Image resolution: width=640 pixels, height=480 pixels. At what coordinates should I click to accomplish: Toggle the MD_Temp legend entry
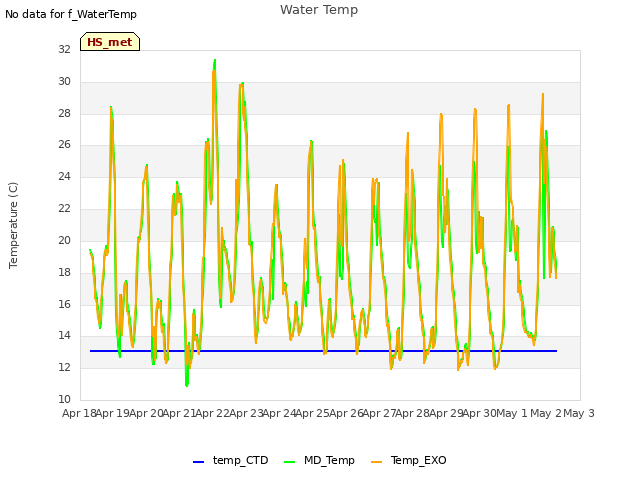pyautogui.click(x=319, y=460)
